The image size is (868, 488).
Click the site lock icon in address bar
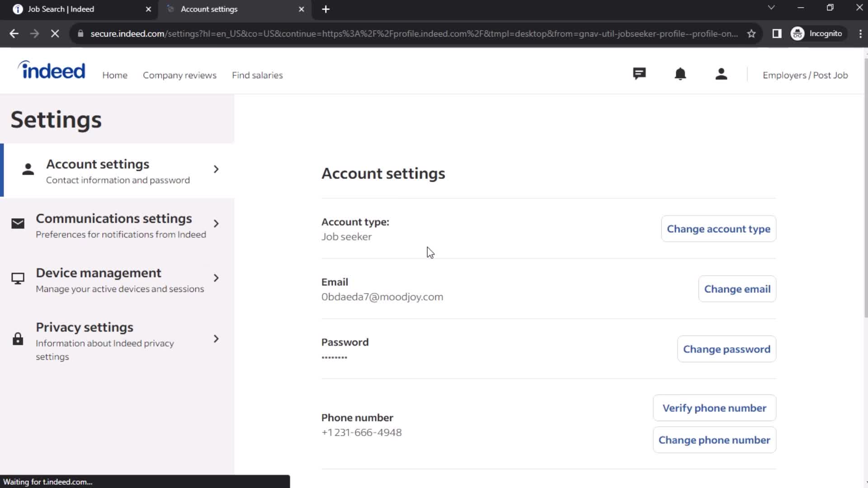tap(80, 33)
